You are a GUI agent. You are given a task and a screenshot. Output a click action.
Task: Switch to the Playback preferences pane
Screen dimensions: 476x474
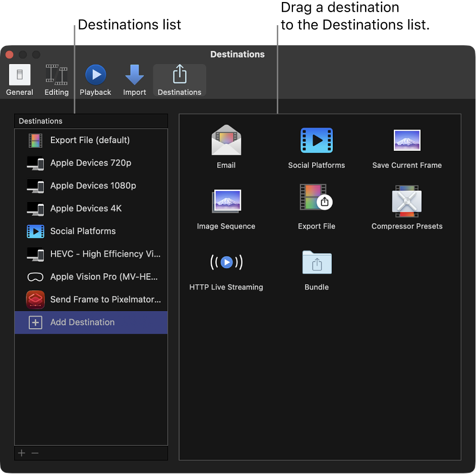click(x=95, y=80)
